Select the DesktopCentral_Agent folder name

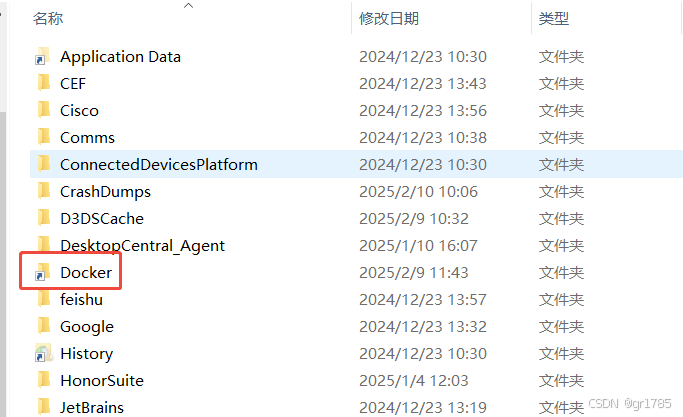pos(142,246)
